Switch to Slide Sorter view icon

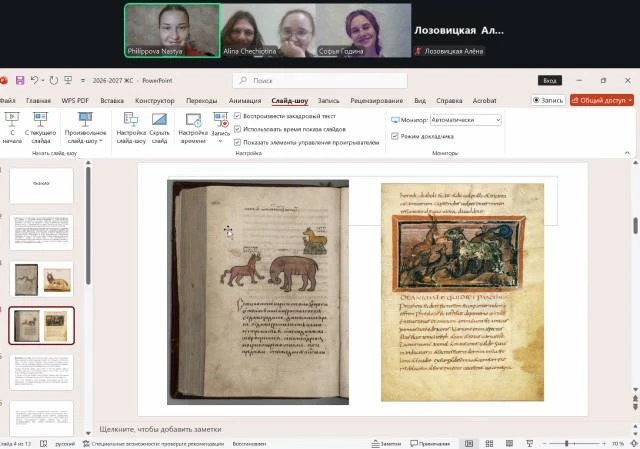click(489, 444)
